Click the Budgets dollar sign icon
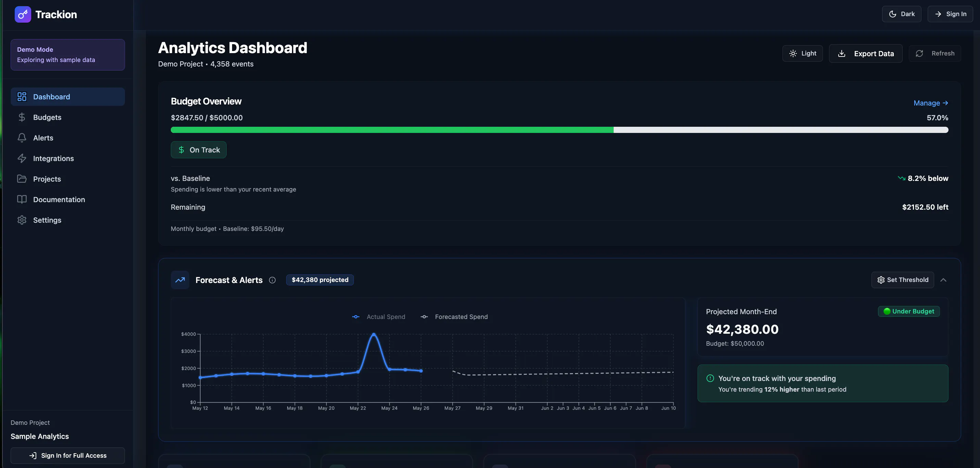Image resolution: width=980 pixels, height=468 pixels. pyautogui.click(x=22, y=117)
